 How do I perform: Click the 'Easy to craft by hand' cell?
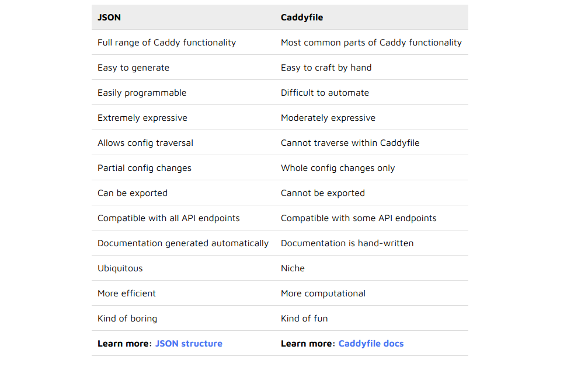pos(326,68)
